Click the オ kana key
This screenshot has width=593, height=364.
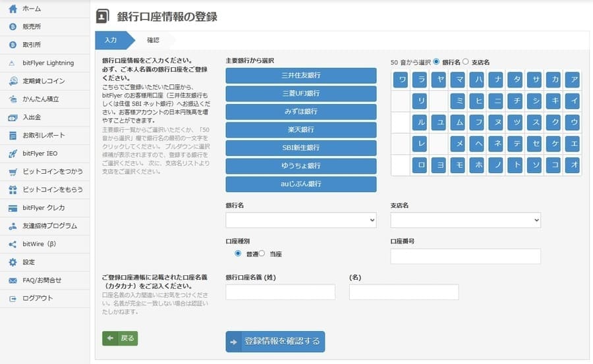[573, 165]
